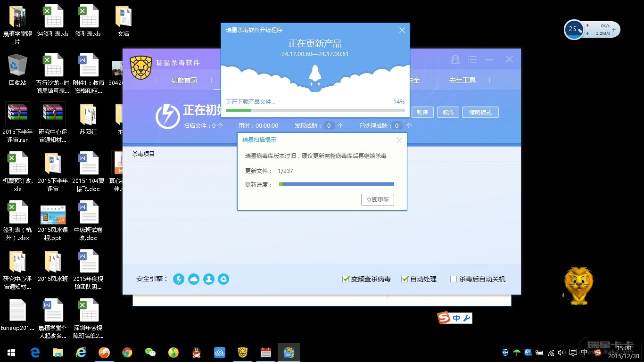Screen dimensions: 644x362
Task: Select the 2015风水课程.ppt desktop file
Action: tap(53, 221)
